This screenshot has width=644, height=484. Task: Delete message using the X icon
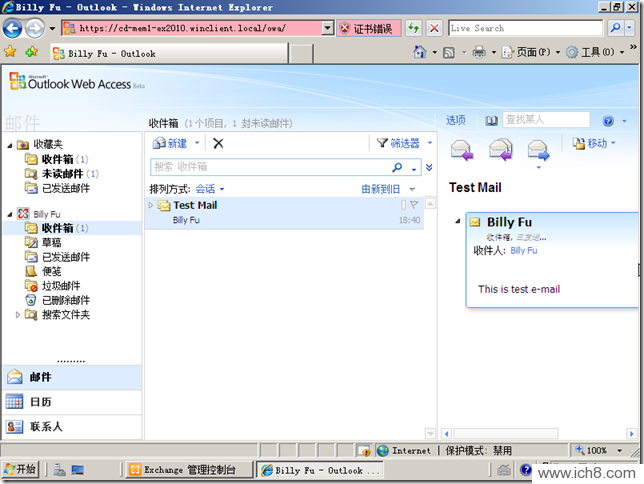pos(218,143)
